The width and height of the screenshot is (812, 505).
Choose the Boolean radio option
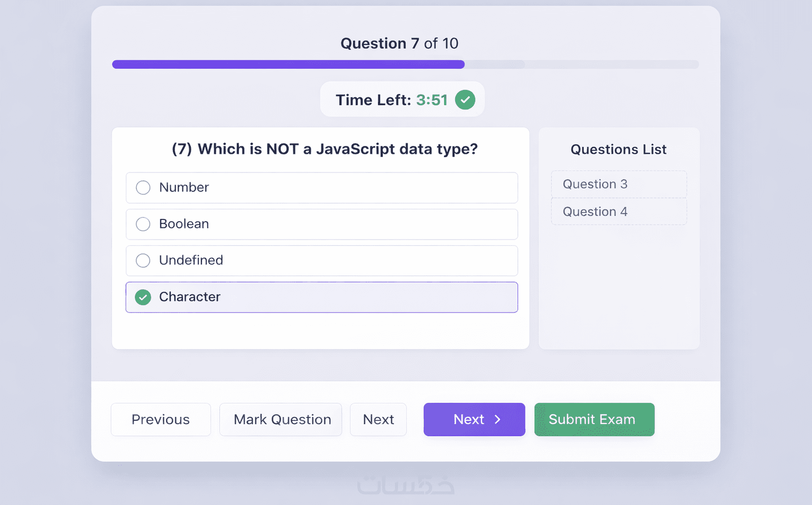143,224
